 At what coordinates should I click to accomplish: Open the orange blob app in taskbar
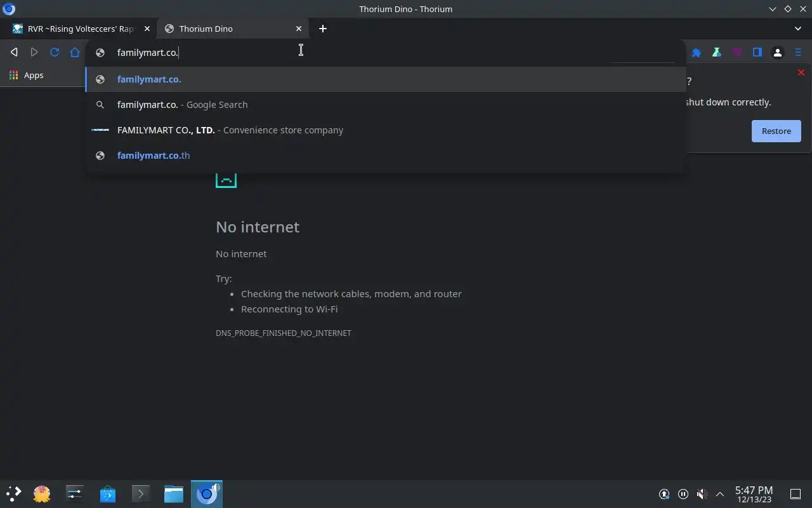coord(42,493)
